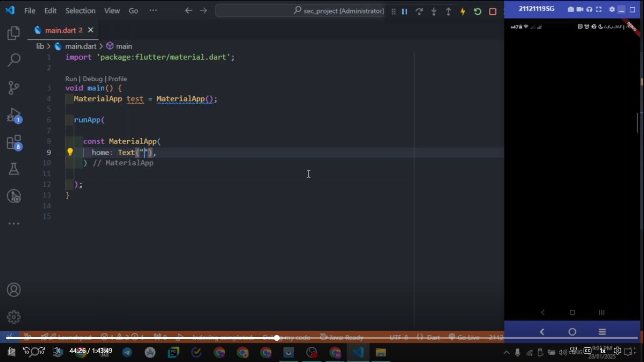Image resolution: width=644 pixels, height=362 pixels.
Task: Click inside the Text string on line 9
Action: (x=144, y=152)
